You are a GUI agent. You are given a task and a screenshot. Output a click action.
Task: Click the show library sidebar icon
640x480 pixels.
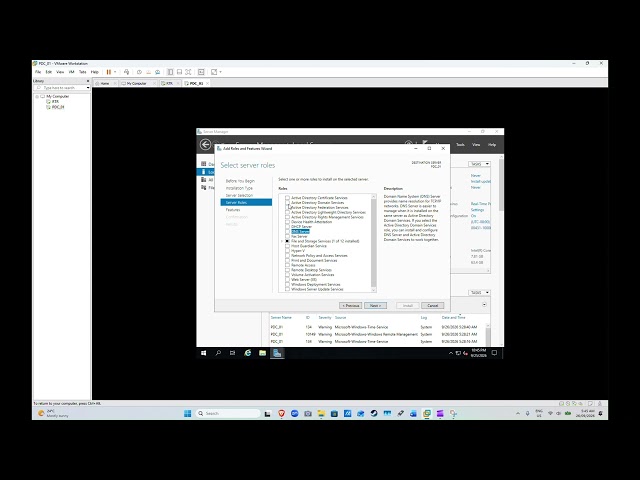point(170,72)
